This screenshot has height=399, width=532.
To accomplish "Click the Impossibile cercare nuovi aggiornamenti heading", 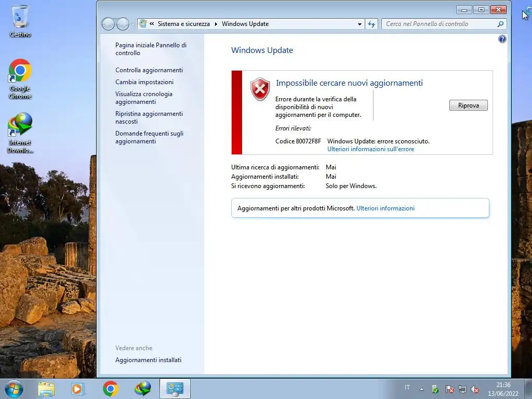I will tap(349, 83).
